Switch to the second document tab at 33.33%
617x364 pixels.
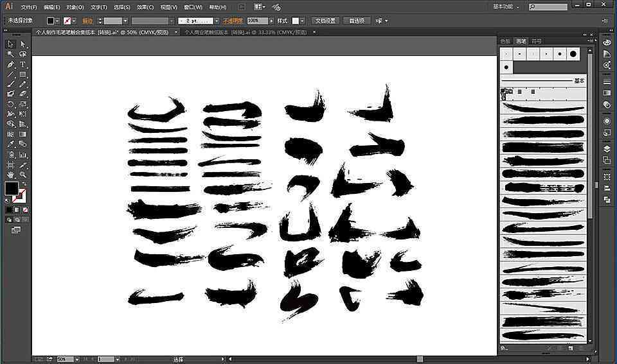click(x=246, y=32)
